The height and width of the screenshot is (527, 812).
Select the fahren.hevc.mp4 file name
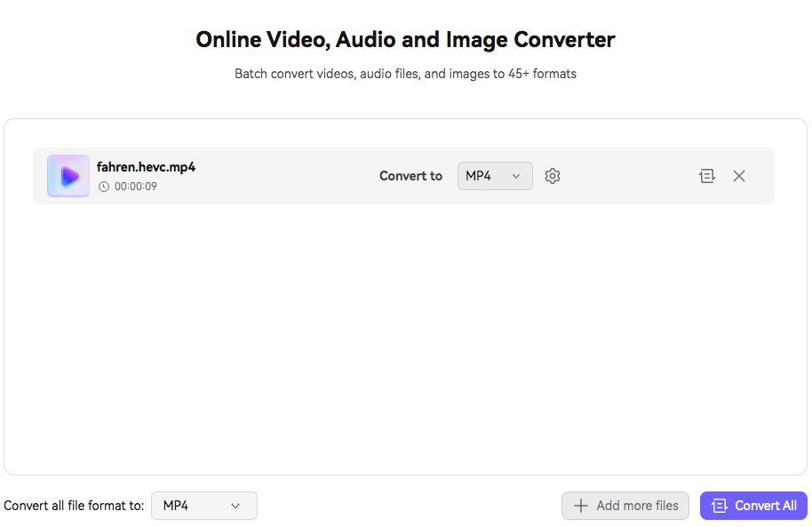click(146, 167)
